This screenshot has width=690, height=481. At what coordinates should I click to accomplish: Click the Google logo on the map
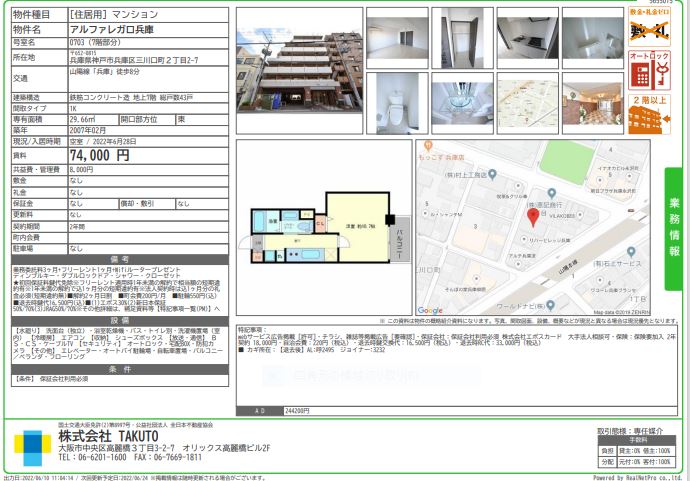pyautogui.click(x=430, y=311)
